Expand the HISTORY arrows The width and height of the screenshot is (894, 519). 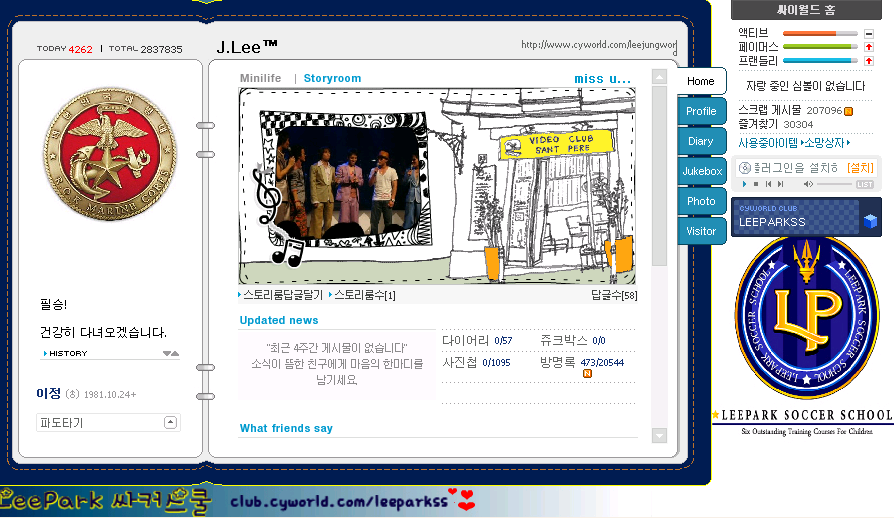(x=171, y=354)
